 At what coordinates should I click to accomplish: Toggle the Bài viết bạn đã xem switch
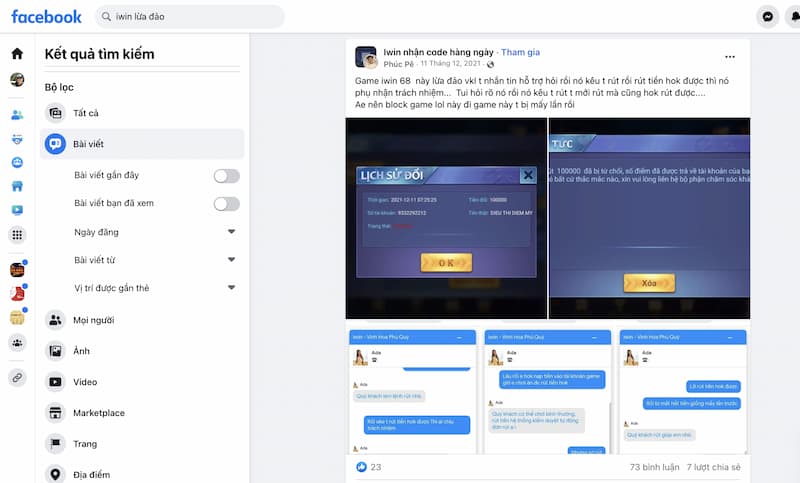coord(226,204)
